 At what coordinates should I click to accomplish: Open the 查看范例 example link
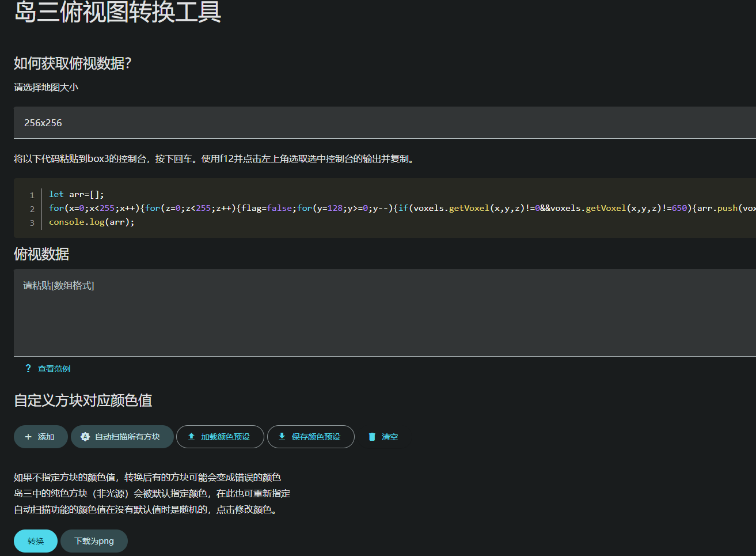pos(54,369)
